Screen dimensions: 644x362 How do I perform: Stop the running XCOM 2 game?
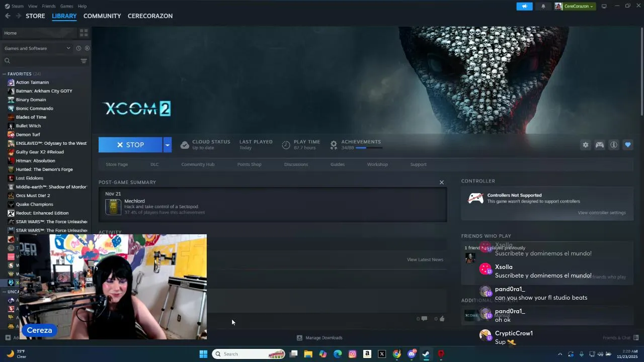click(x=130, y=145)
